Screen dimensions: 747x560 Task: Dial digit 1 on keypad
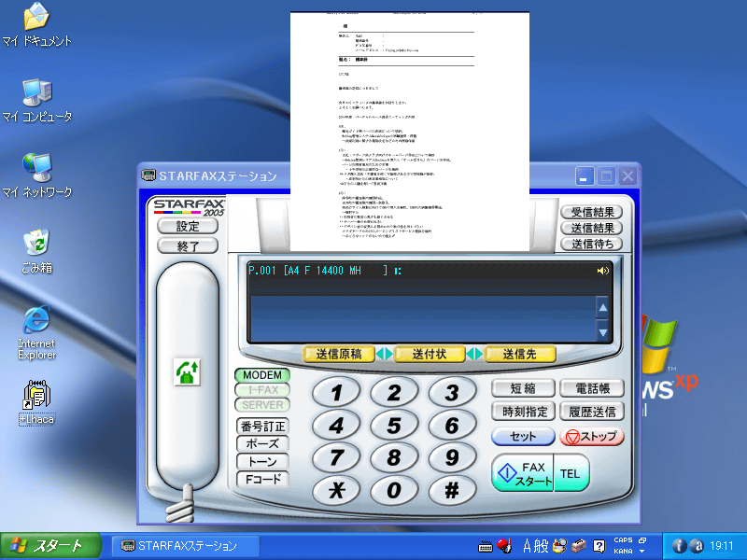tap(336, 393)
